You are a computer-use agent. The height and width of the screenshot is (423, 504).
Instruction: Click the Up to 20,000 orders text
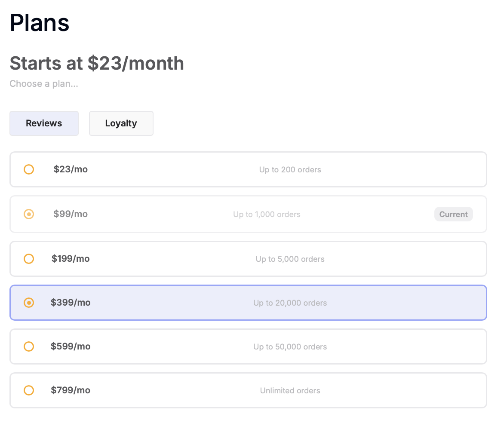[290, 303]
